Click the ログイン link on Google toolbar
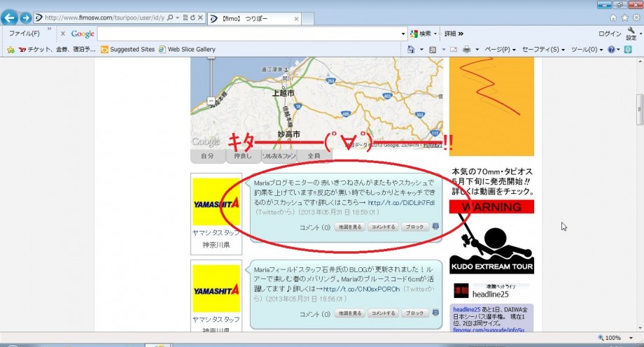Image resolution: width=644 pixels, height=347 pixels. pyautogui.click(x=610, y=34)
